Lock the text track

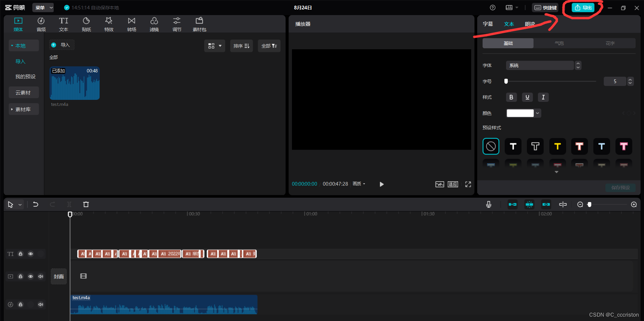[x=20, y=254]
